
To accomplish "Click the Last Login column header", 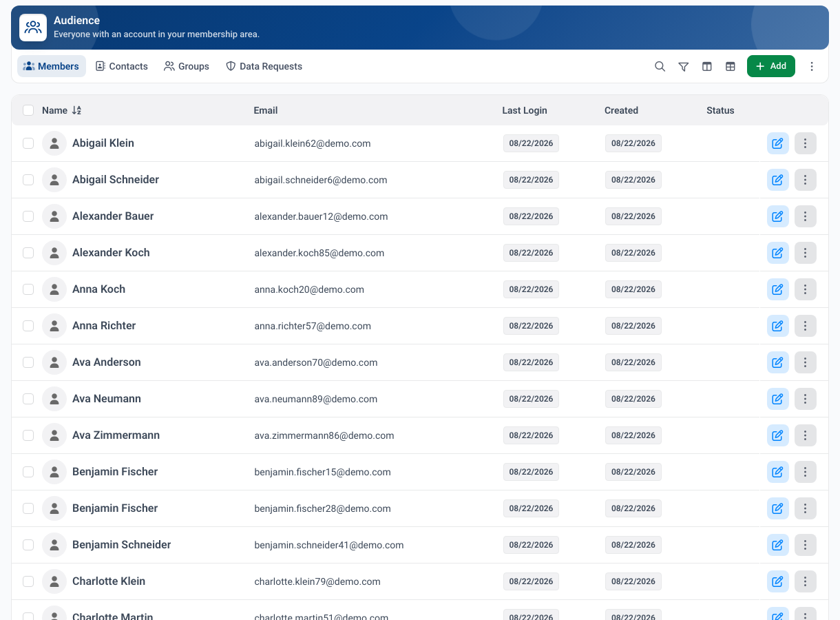I will [x=525, y=110].
